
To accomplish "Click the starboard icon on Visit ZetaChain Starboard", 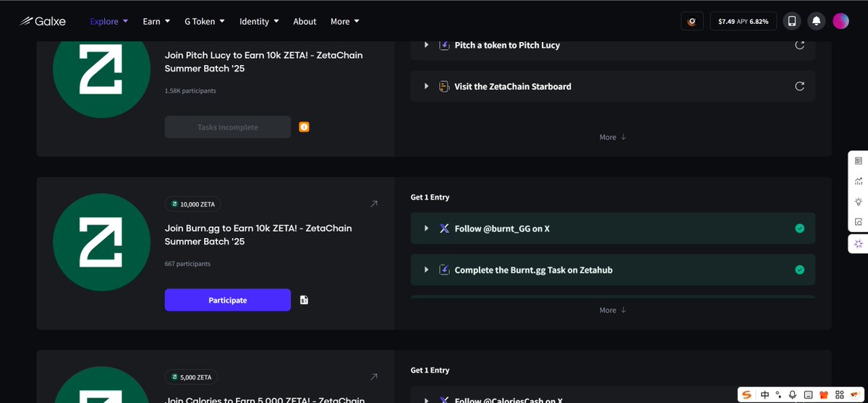I will tap(445, 86).
